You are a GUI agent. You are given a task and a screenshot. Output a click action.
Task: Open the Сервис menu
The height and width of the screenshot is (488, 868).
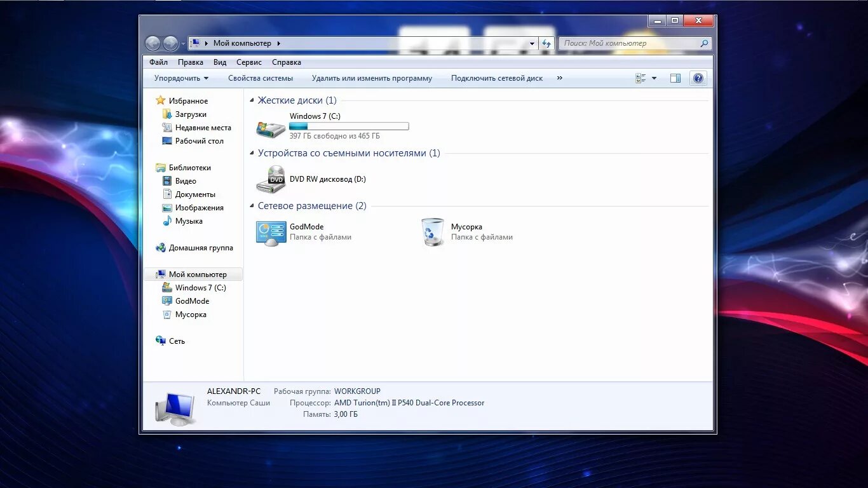pos(249,62)
